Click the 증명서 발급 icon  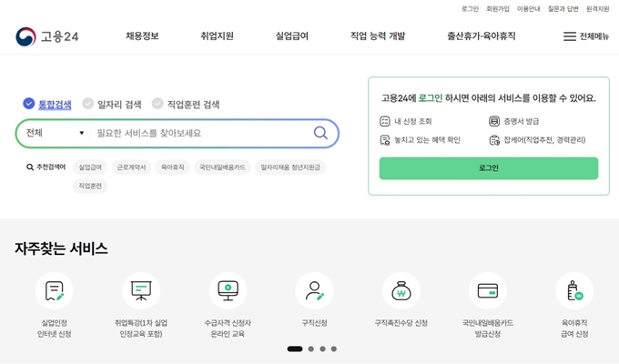click(494, 121)
